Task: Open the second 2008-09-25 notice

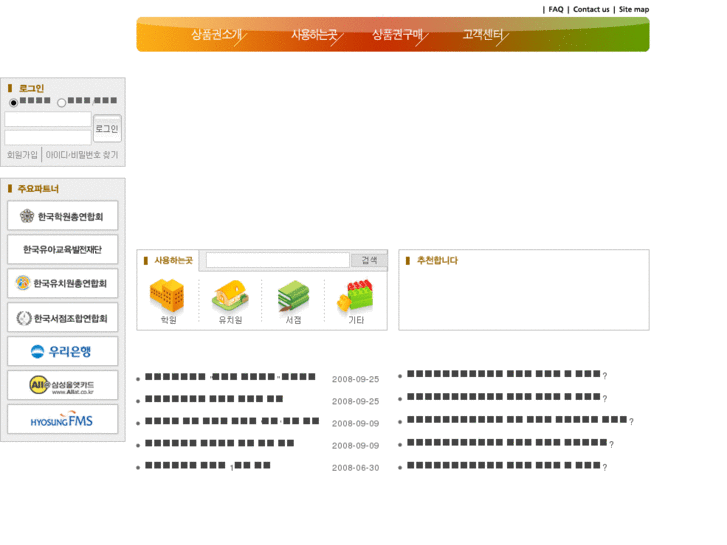Action: [x=214, y=399]
